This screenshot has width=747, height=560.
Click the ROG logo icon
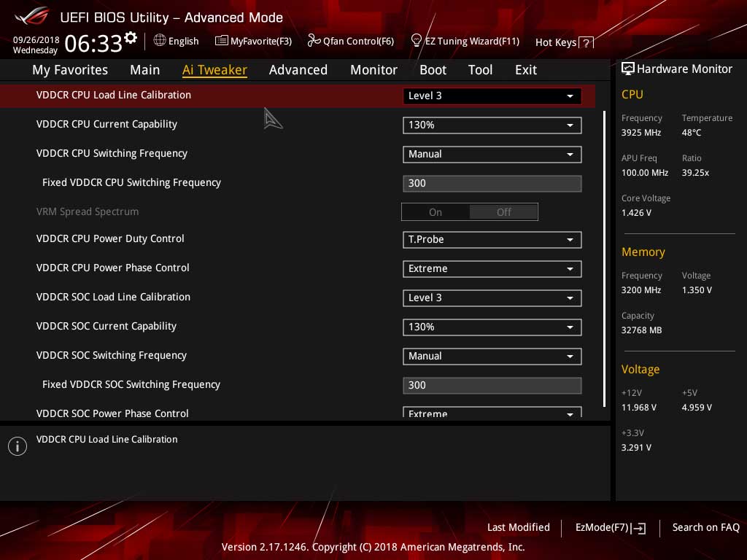click(x=32, y=17)
